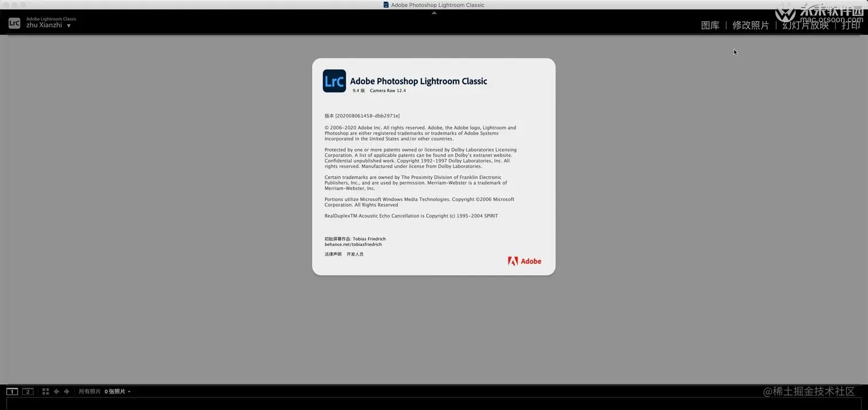Click the 初始屏幕作品: Tobias Friedrich credit
Screen dimensions: 868x410
(355, 239)
